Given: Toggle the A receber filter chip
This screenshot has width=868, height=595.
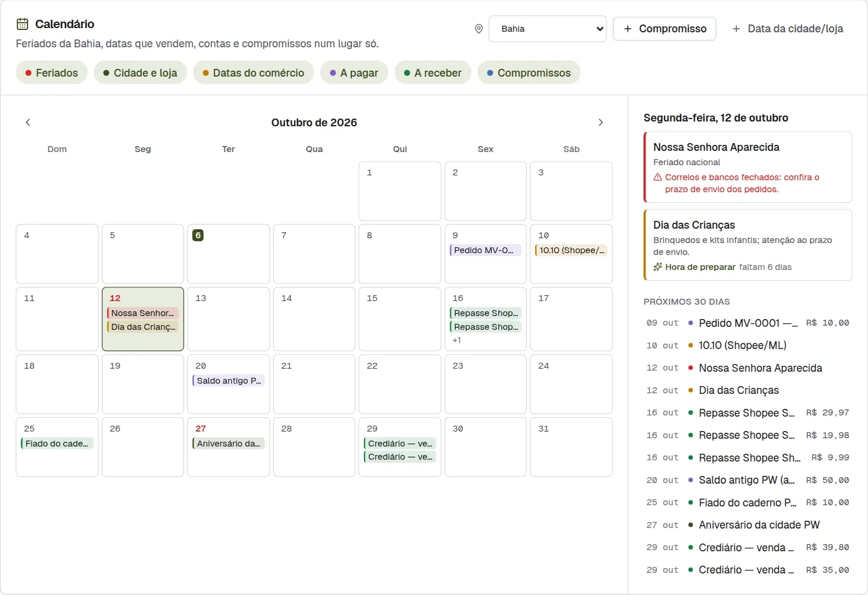Looking at the screenshot, I should tap(433, 72).
